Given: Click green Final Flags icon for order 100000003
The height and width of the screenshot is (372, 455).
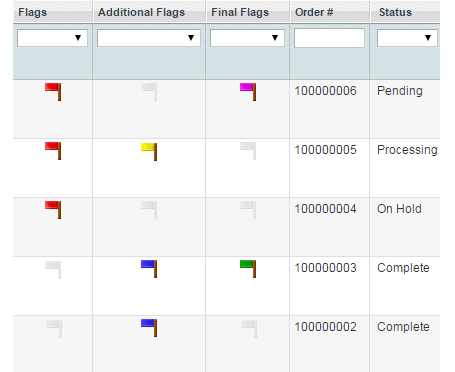Looking at the screenshot, I should [248, 269].
